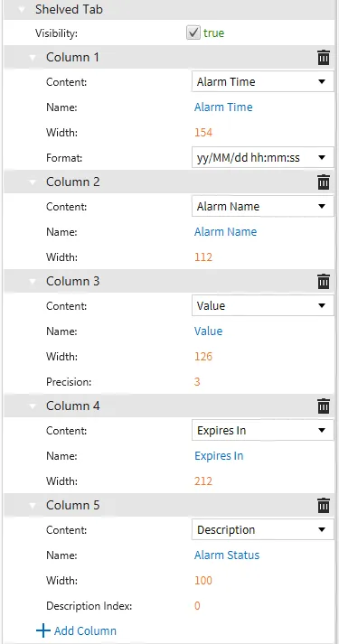Image resolution: width=339 pixels, height=644 pixels.
Task: Edit the Precision value 3
Action: tap(197, 381)
